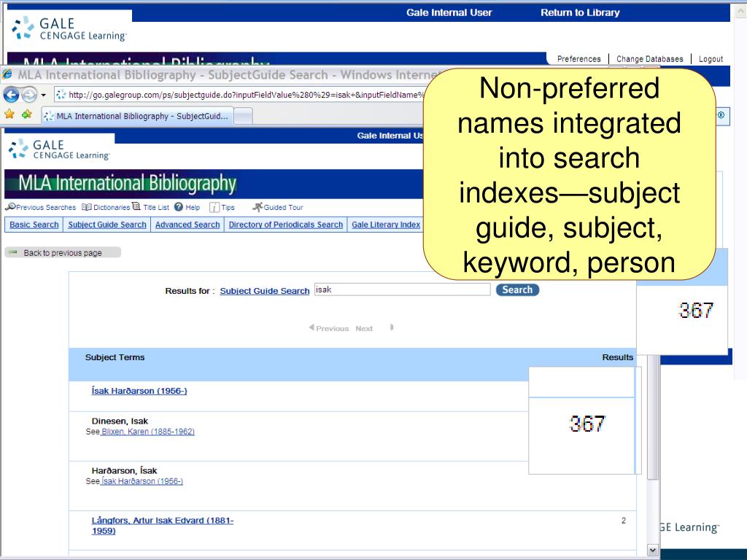747x560 pixels.
Task: Click the Previous page arrow link
Action: pyautogui.click(x=329, y=328)
